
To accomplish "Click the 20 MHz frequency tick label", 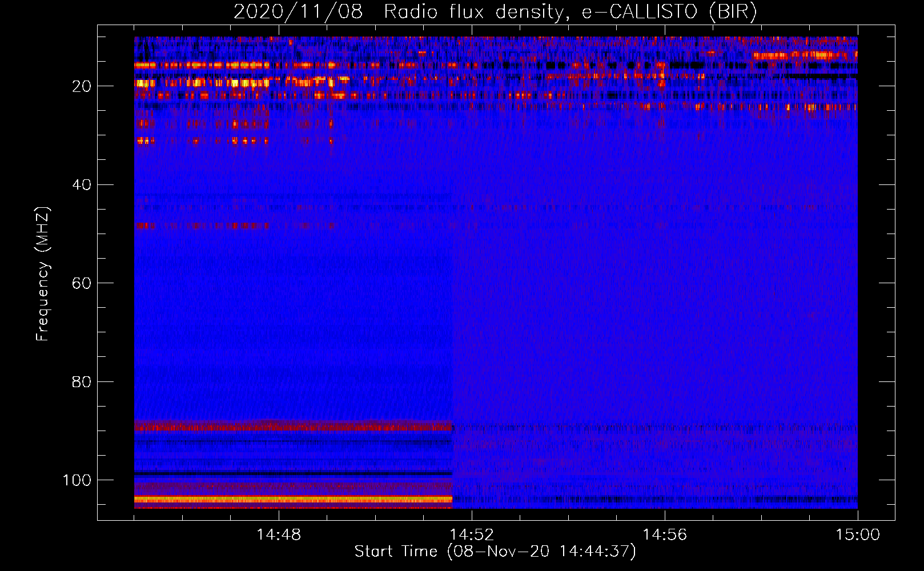I will [x=82, y=86].
